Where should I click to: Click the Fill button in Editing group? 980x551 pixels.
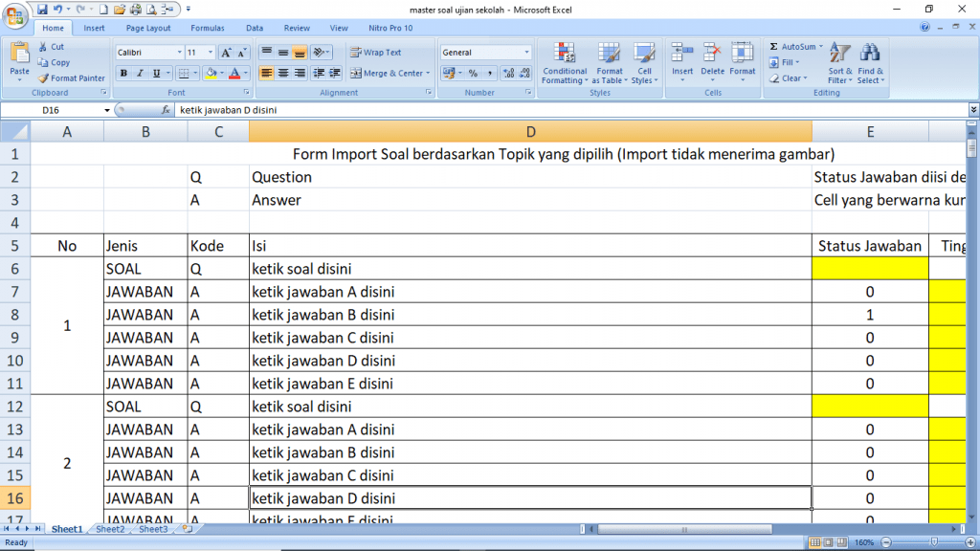(785, 62)
